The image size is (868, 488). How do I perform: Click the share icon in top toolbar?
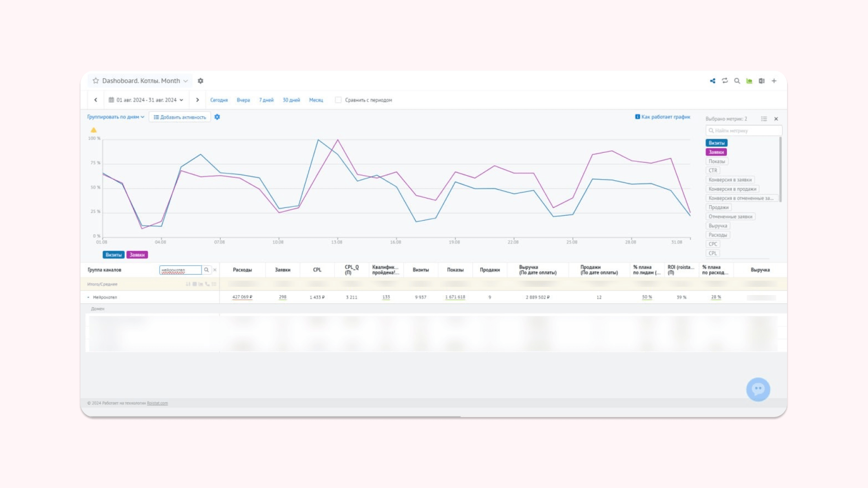point(712,81)
